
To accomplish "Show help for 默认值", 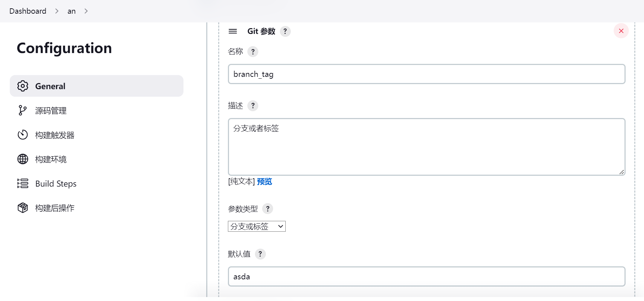I will [x=260, y=254].
